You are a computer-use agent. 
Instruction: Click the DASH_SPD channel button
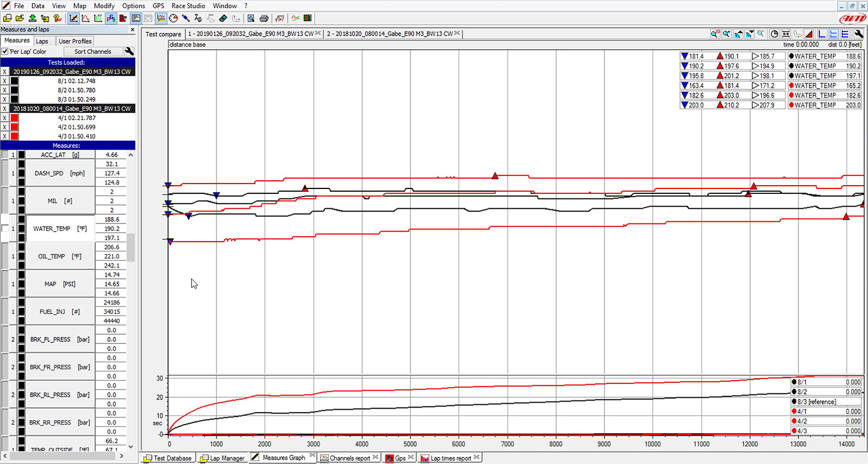tap(60, 173)
